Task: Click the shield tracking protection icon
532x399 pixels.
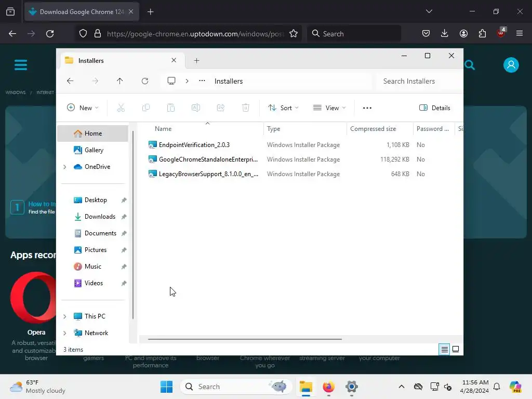Action: tap(83, 34)
